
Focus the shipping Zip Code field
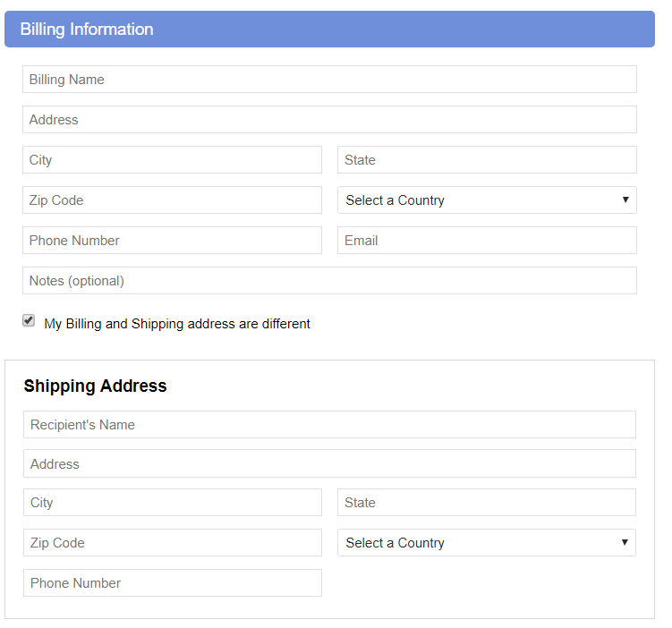point(173,543)
